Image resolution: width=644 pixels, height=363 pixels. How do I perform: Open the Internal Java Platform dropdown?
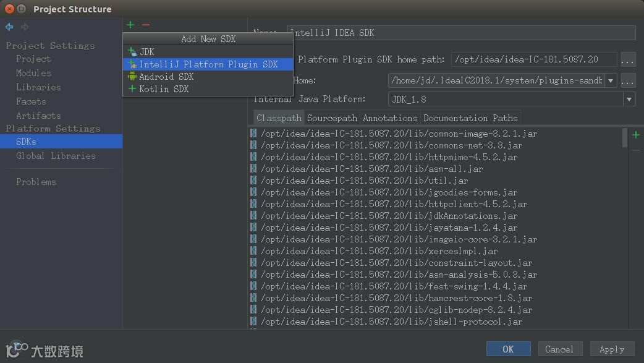pos(629,99)
